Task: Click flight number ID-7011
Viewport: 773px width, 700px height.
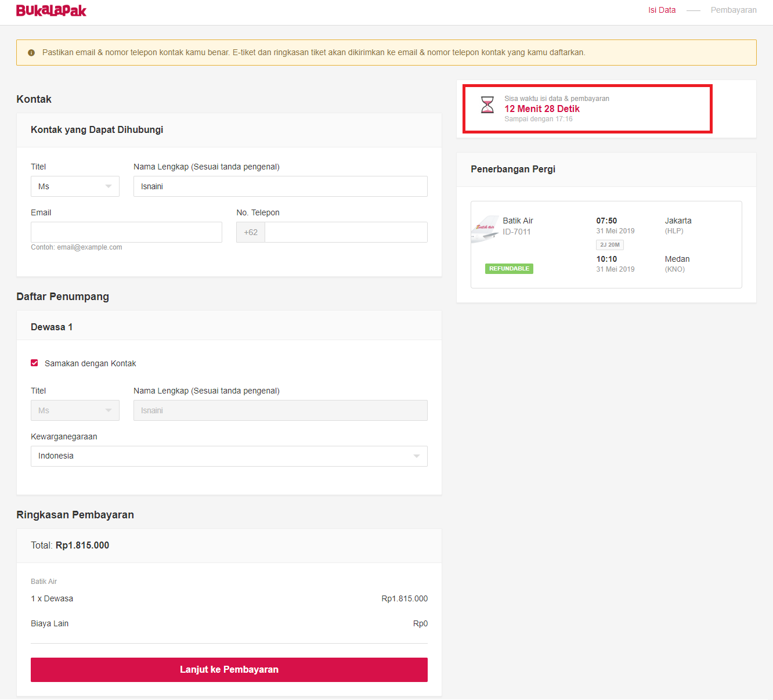Action: coord(516,232)
